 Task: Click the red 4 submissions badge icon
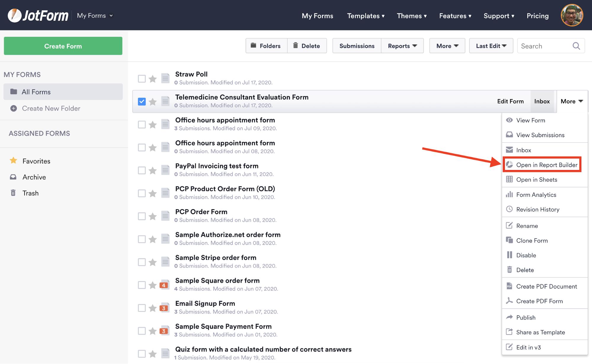(x=164, y=285)
